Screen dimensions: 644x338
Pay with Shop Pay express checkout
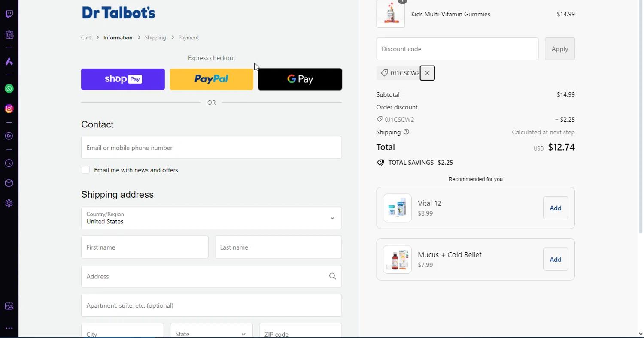coord(123,79)
